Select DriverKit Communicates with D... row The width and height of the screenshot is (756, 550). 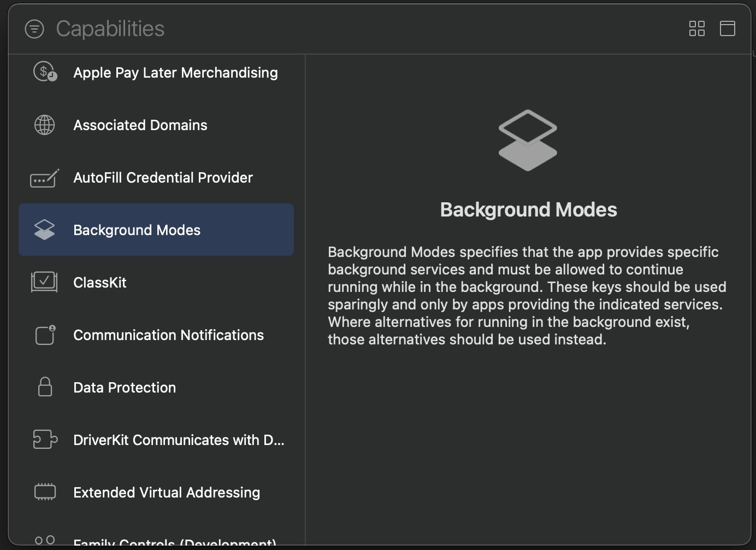click(156, 440)
